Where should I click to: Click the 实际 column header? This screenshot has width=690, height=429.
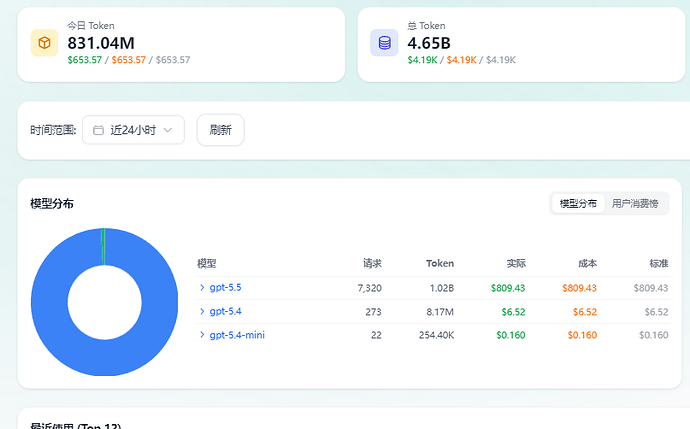[516, 264]
